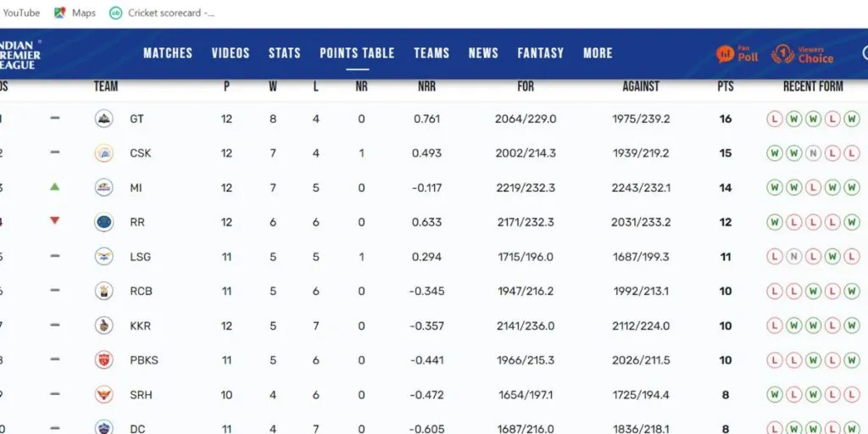Click the GT team logo icon

103,119
